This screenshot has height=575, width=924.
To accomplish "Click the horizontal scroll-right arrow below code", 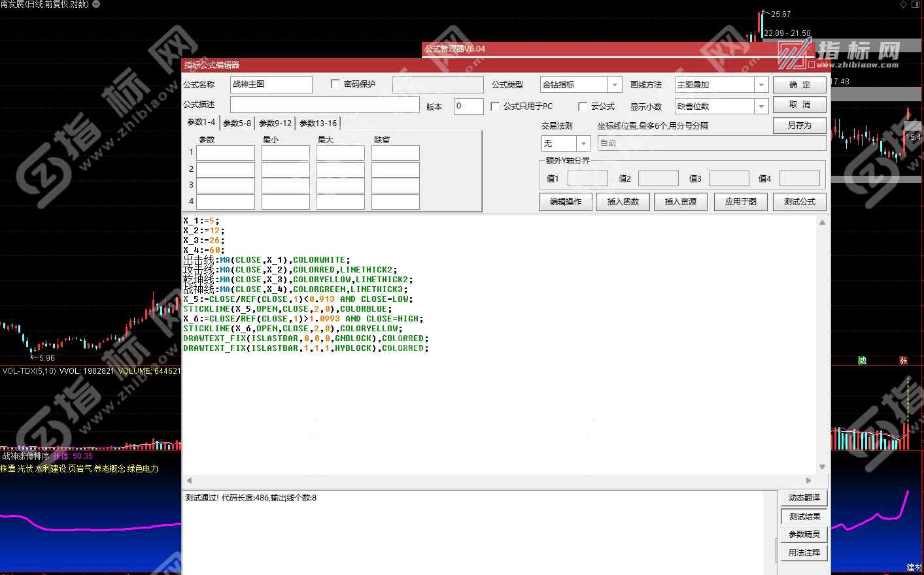I will 808,480.
